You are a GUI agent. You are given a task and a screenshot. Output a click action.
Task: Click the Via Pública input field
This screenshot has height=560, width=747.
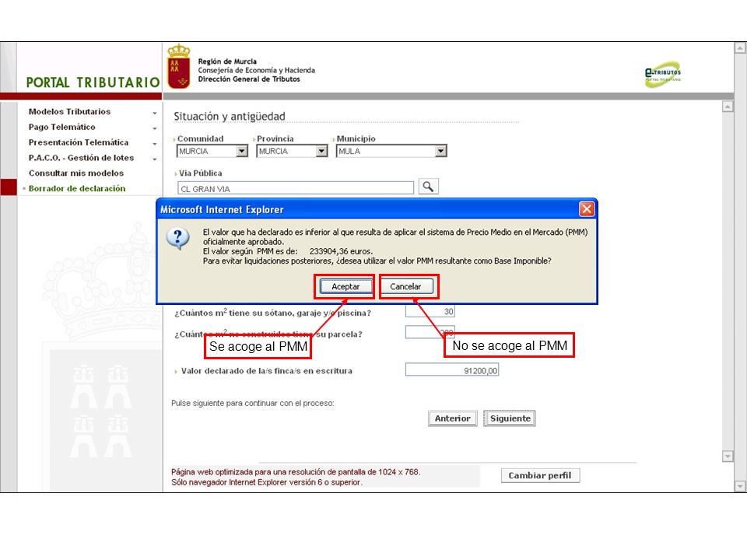pyautogui.click(x=296, y=188)
